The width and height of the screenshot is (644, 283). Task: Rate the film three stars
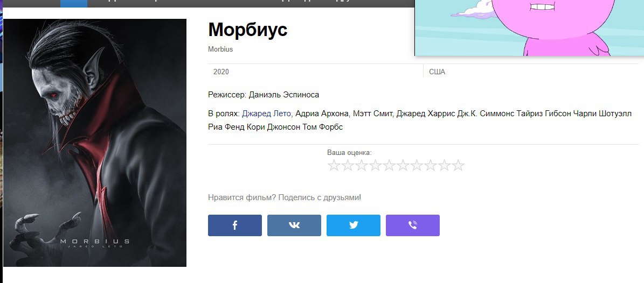click(362, 166)
